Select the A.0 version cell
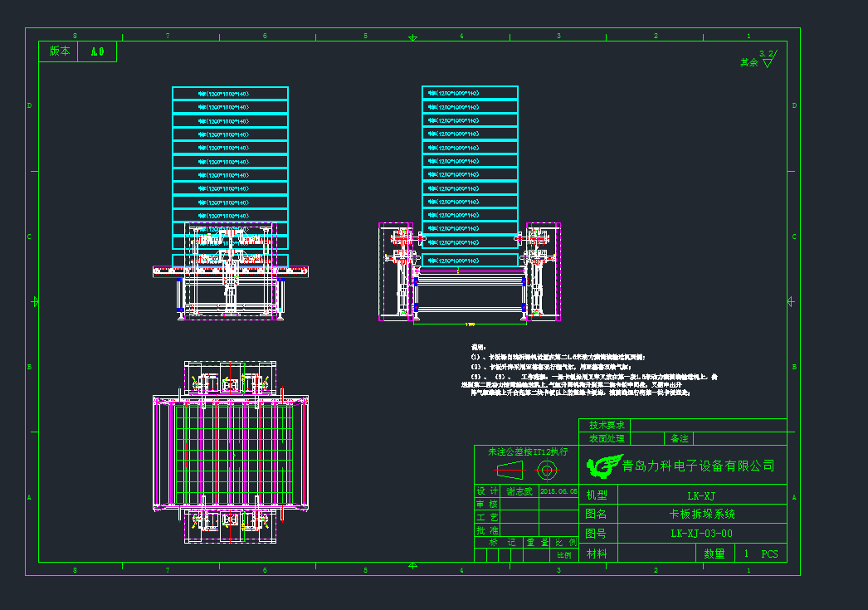 (x=97, y=51)
